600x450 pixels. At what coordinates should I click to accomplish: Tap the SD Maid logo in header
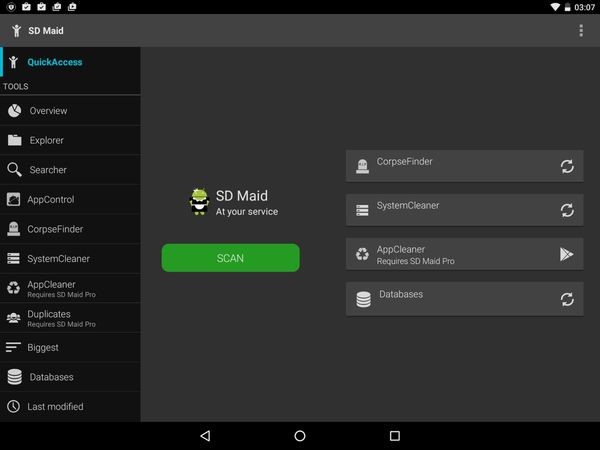pos(15,30)
